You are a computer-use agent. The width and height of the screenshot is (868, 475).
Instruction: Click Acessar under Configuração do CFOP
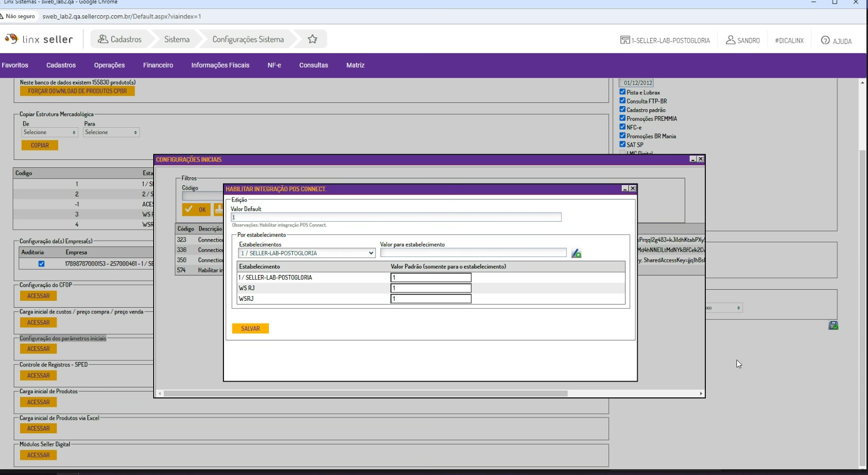pyautogui.click(x=39, y=296)
